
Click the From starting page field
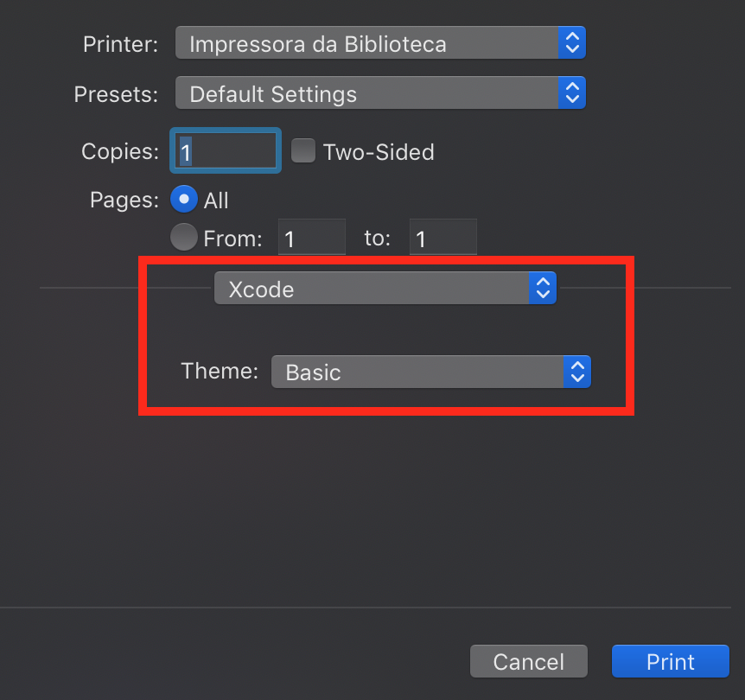click(x=311, y=238)
